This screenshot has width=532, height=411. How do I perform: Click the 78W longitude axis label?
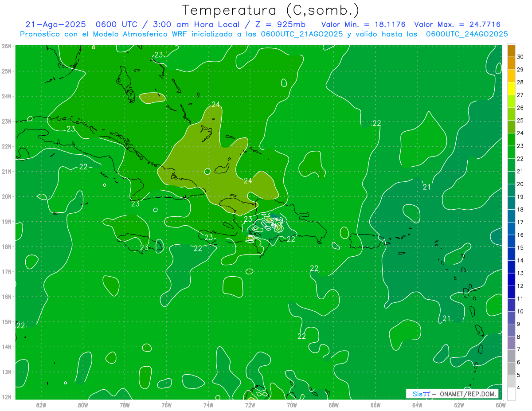click(125, 405)
